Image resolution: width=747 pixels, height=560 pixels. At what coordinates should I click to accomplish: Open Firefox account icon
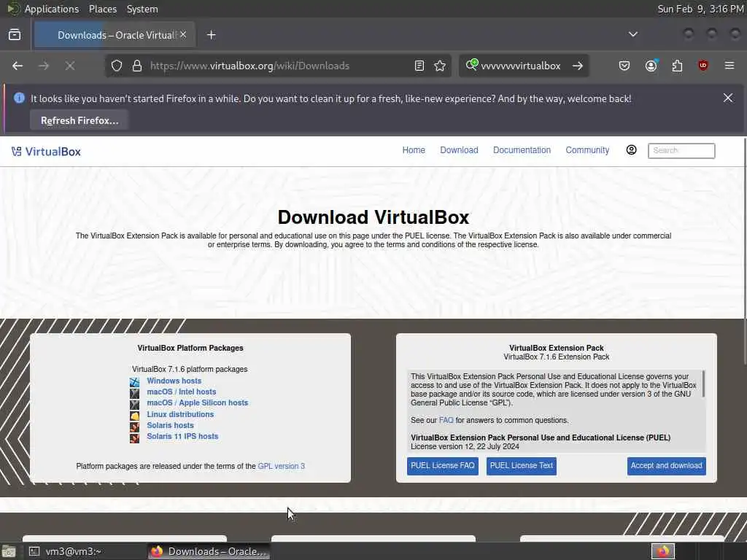coord(651,66)
